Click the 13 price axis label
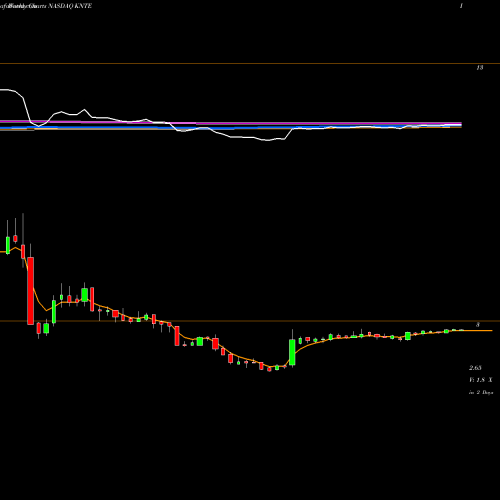 pyautogui.click(x=479, y=68)
